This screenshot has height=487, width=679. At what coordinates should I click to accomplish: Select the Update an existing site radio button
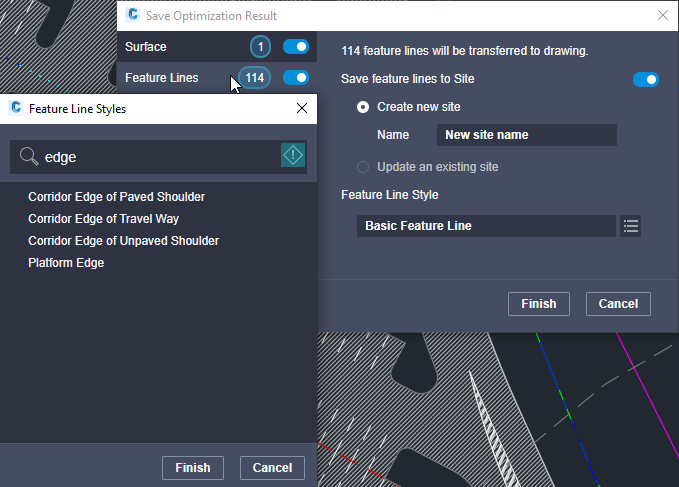click(x=363, y=167)
